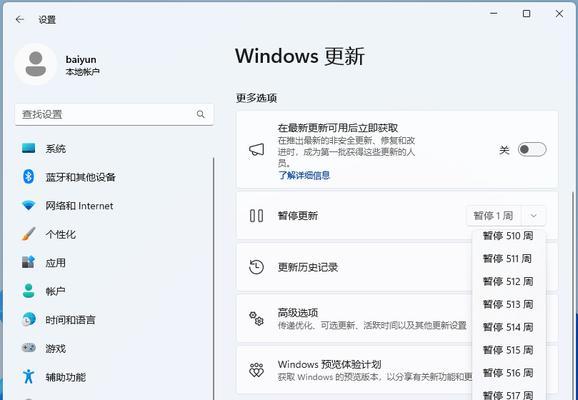
Task: Open Bluetooth and other devices icon
Action: click(x=28, y=177)
